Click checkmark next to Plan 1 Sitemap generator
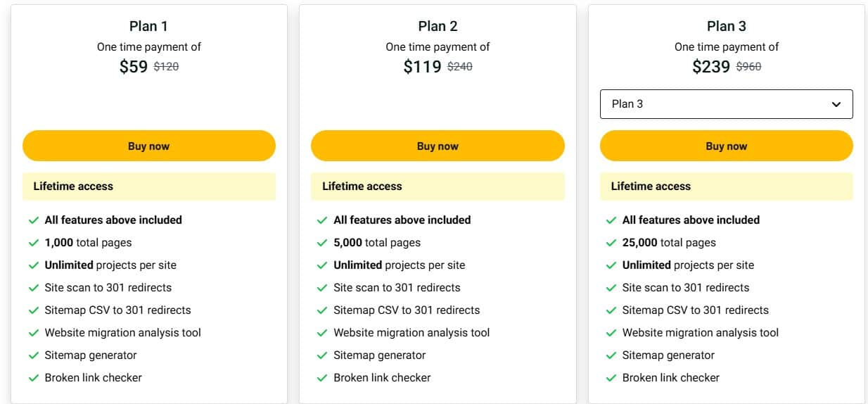 [33, 355]
